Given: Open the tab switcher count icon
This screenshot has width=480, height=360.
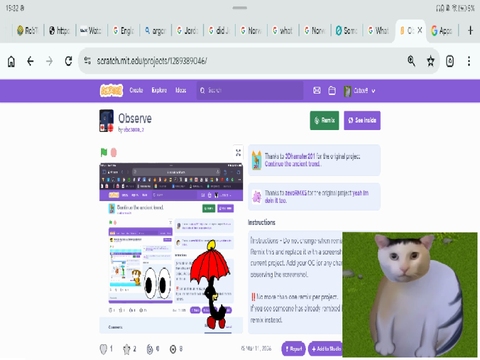Looking at the screenshot, I should pyautogui.click(x=450, y=61).
